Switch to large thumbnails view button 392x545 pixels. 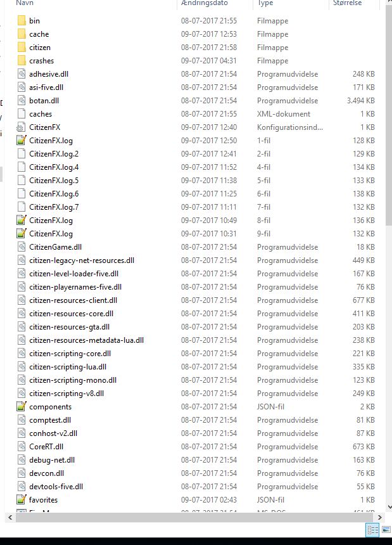click(386, 530)
